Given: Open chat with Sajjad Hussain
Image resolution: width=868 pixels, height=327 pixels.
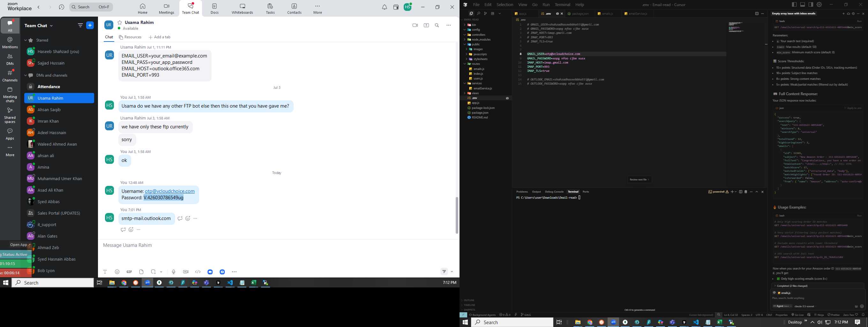Looking at the screenshot, I should click(x=59, y=63).
